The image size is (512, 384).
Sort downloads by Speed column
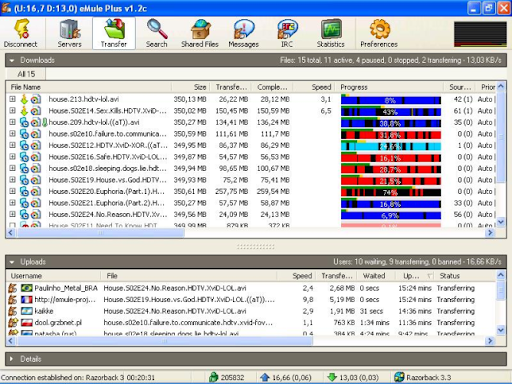[x=314, y=87]
